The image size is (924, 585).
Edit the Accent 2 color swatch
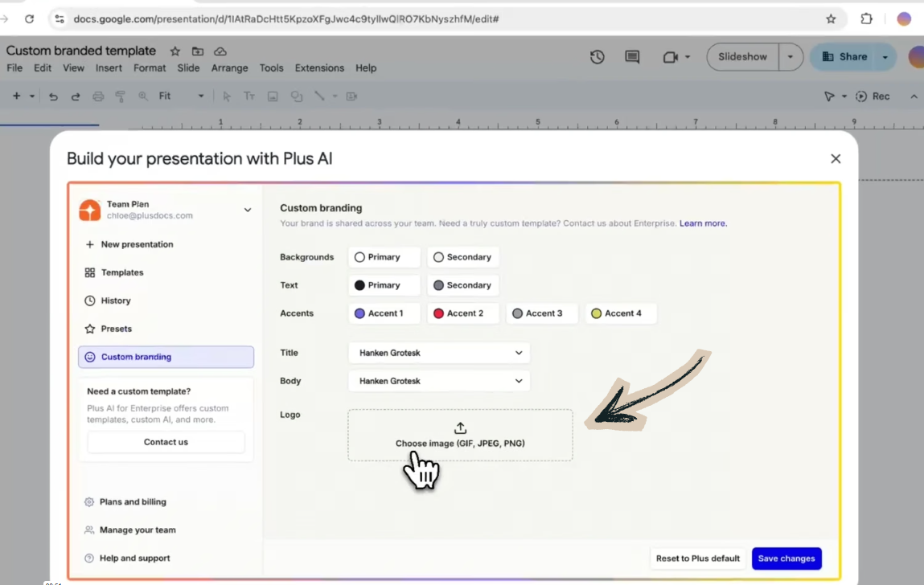coord(463,313)
